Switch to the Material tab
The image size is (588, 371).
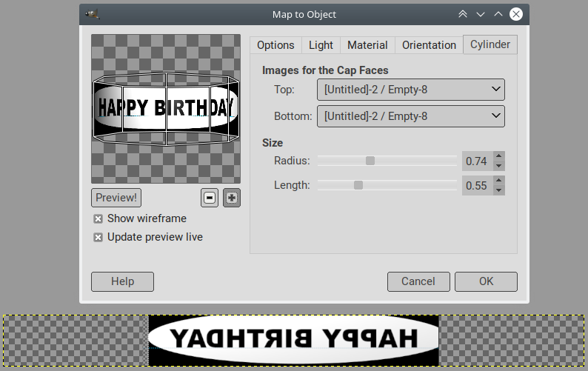coord(367,45)
